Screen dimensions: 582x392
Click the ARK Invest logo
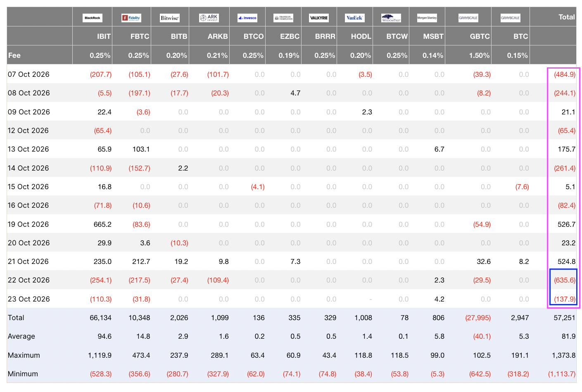[209, 18]
